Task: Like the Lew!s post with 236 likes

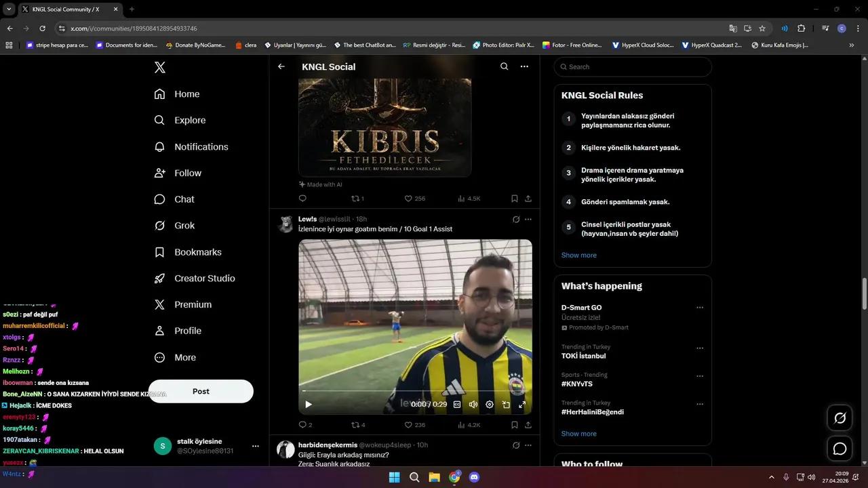Action: tap(415, 425)
